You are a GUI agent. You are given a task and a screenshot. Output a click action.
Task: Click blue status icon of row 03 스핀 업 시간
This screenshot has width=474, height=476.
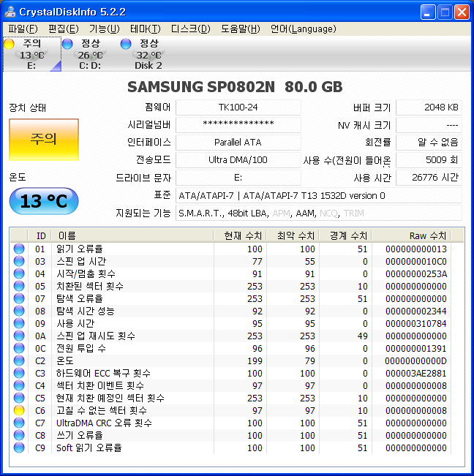click(x=19, y=261)
